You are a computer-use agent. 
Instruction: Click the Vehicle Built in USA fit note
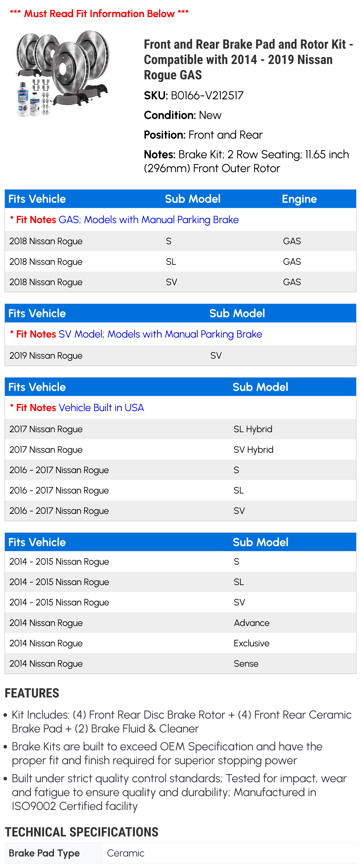point(77,407)
